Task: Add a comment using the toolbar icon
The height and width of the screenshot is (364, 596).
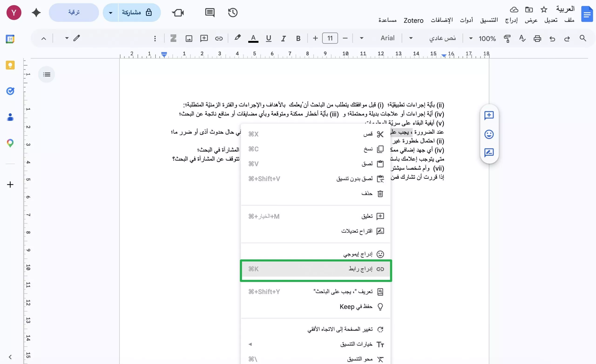Action: 204,38
